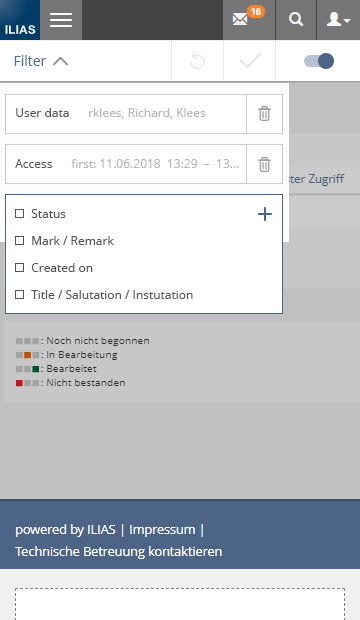Check the Status filter checkbox

[19, 214]
